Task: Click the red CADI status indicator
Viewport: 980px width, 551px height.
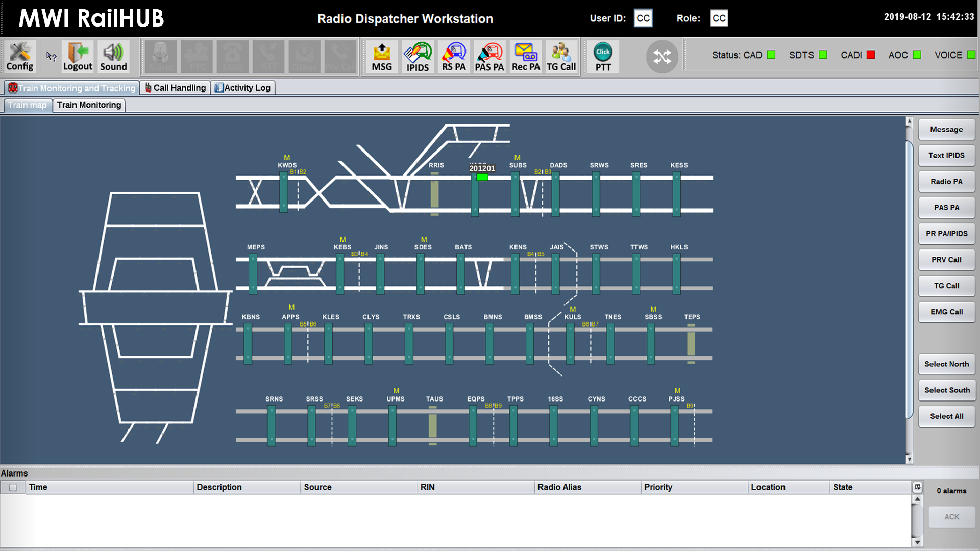Action: coord(871,55)
